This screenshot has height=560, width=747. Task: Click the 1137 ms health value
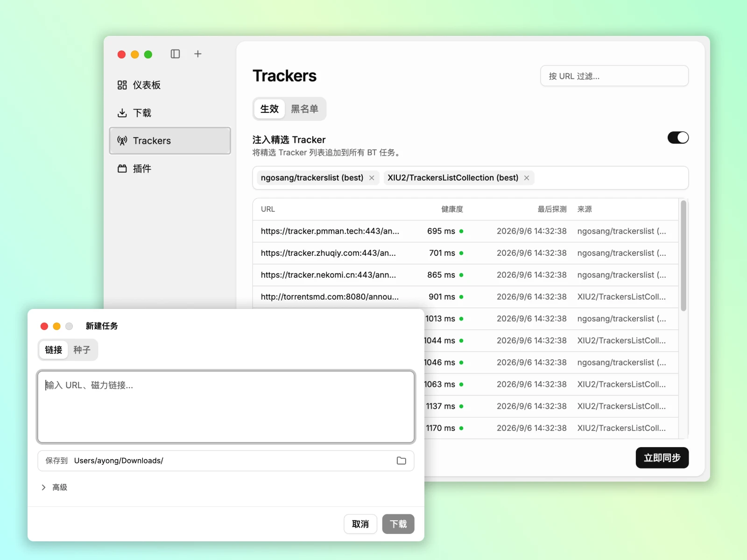440,406
